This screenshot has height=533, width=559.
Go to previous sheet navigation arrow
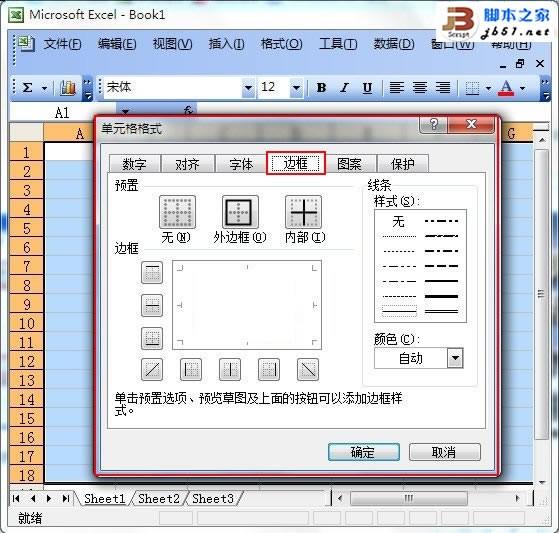click(33, 498)
